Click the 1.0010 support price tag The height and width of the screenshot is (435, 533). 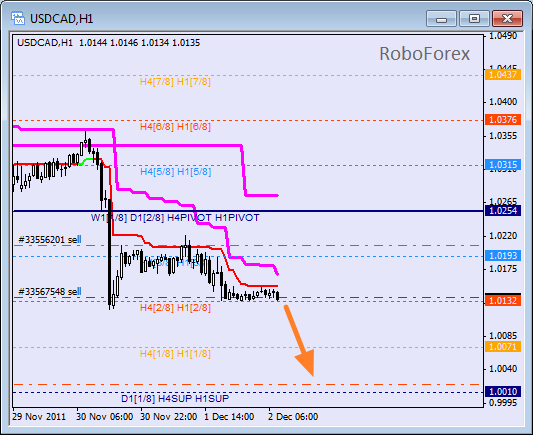click(503, 392)
